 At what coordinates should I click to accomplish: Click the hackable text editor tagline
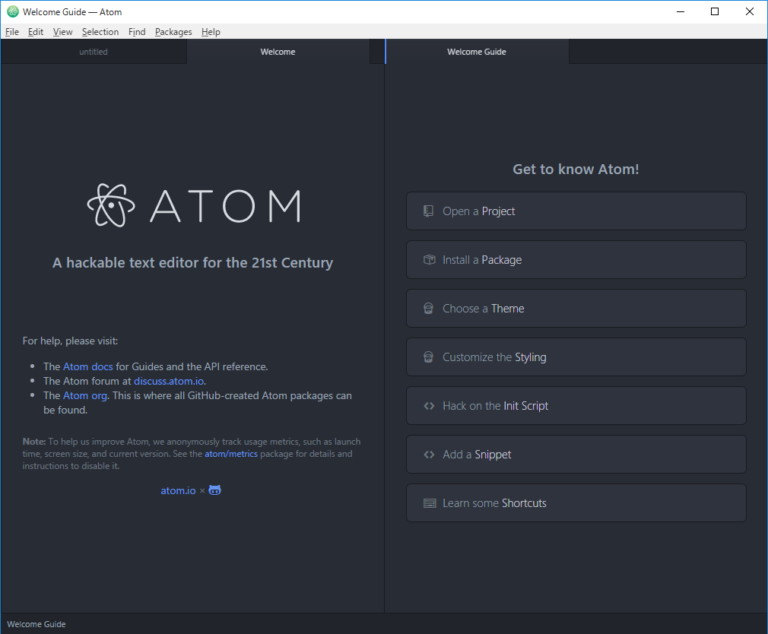193,263
